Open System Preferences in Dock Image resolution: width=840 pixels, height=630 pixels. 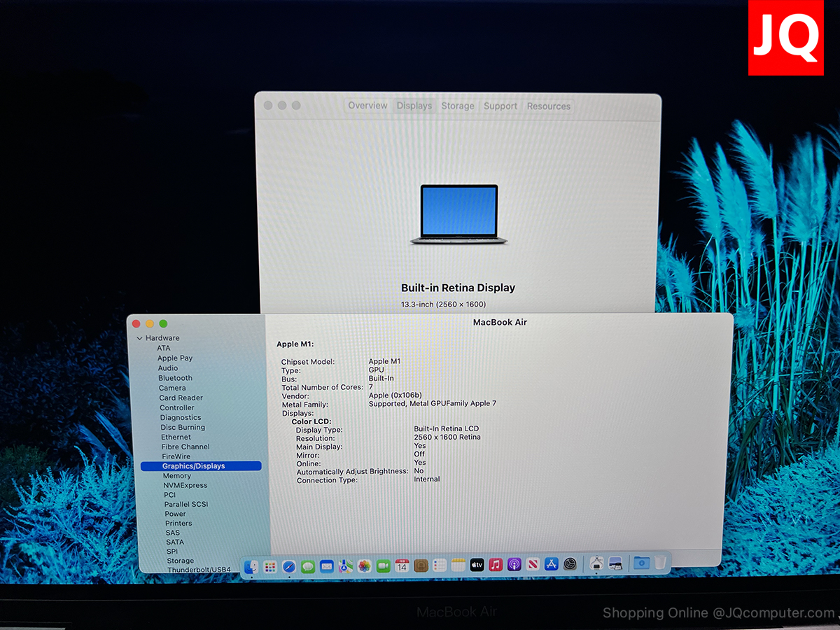(x=570, y=563)
